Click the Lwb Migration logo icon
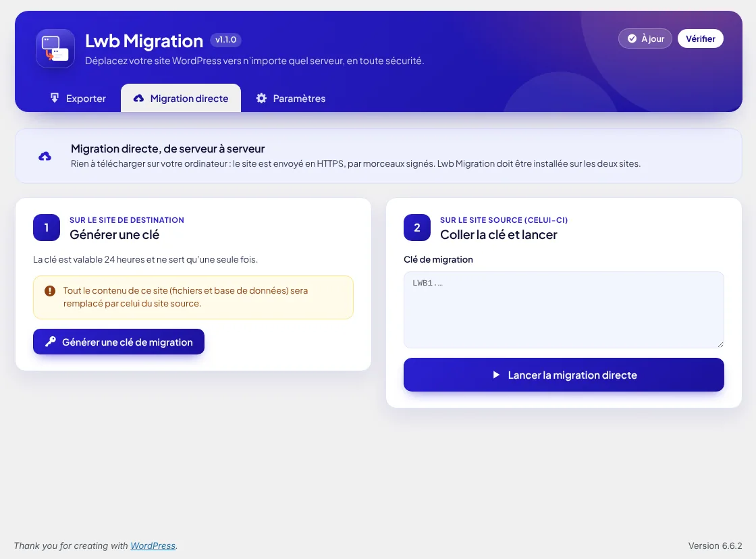The image size is (756, 559). coord(55,48)
